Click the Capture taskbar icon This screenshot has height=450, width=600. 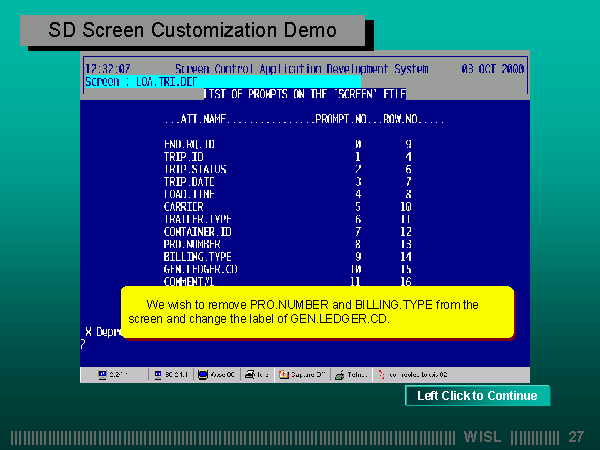[x=284, y=374]
